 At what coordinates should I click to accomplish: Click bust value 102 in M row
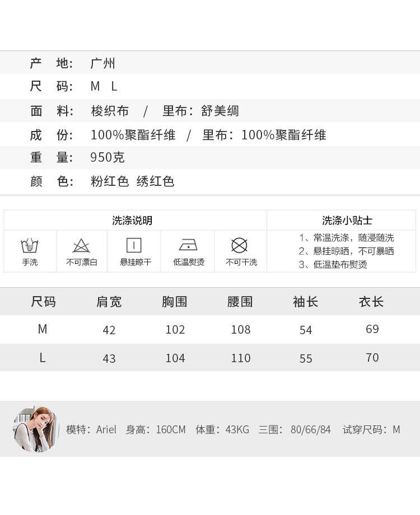(175, 329)
